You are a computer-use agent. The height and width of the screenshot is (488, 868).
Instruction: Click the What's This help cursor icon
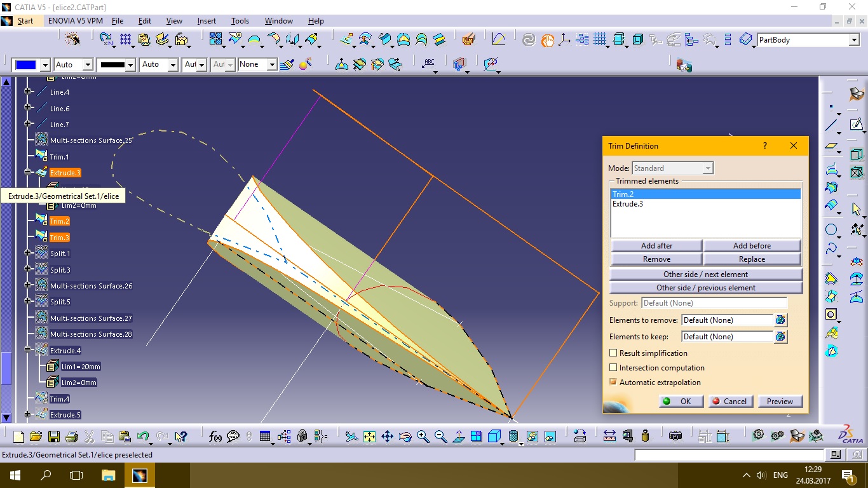coord(181,437)
